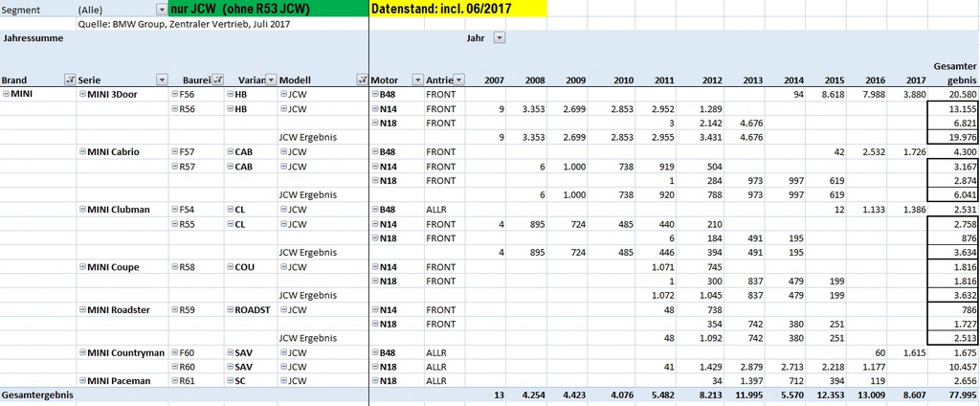Click the 'Gesamtergebnis' column header
This screenshot has height=406, width=980.
point(954,73)
